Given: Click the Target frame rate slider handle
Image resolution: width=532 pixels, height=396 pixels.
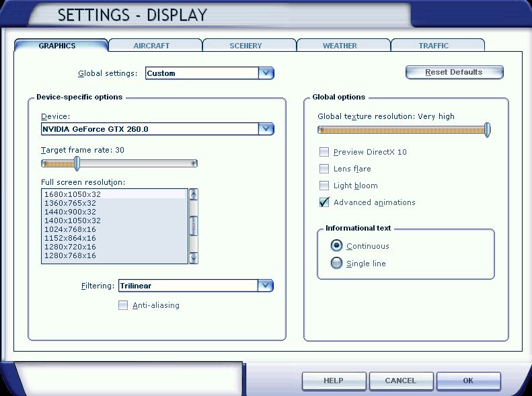Looking at the screenshot, I should coord(77,163).
